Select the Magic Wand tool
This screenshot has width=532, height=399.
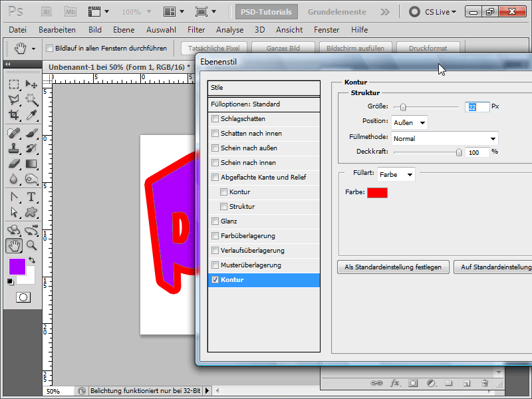click(31, 99)
